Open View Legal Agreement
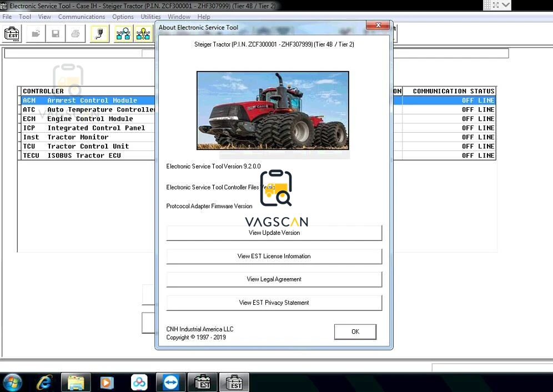Image resolution: width=553 pixels, height=392 pixels. coord(274,279)
